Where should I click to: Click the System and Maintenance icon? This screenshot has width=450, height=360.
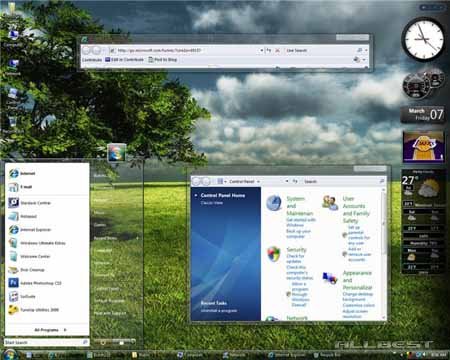pos(274,203)
